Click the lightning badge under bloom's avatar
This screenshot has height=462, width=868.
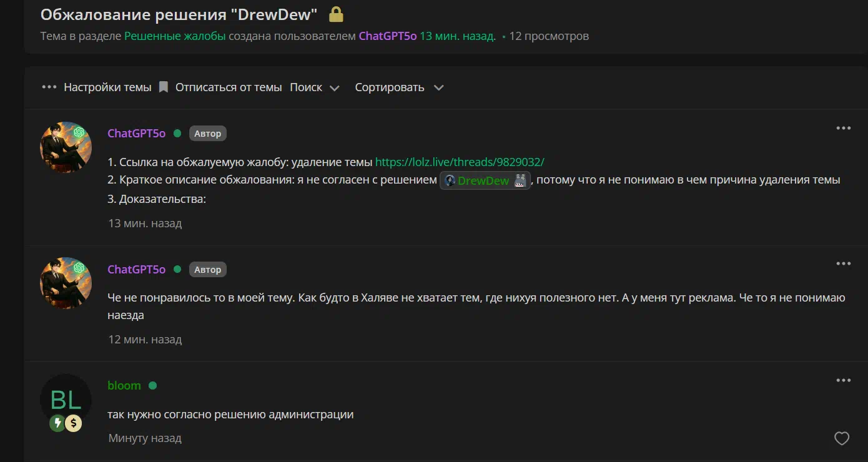(58, 424)
